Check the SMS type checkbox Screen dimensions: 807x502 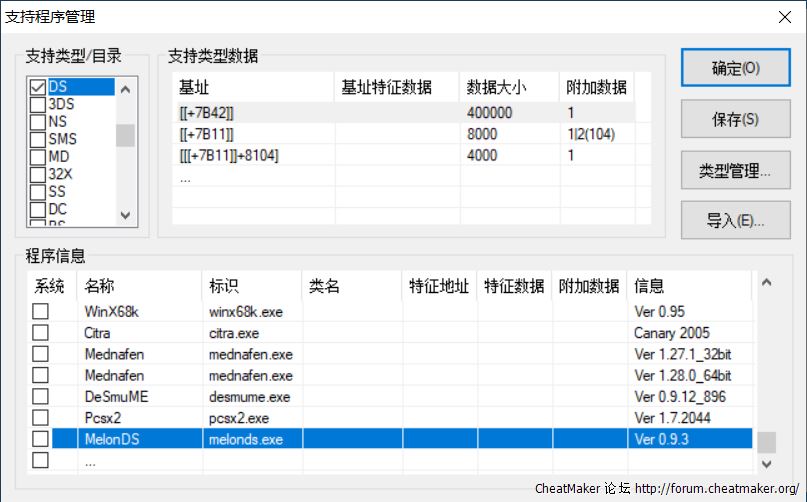pyautogui.click(x=38, y=139)
